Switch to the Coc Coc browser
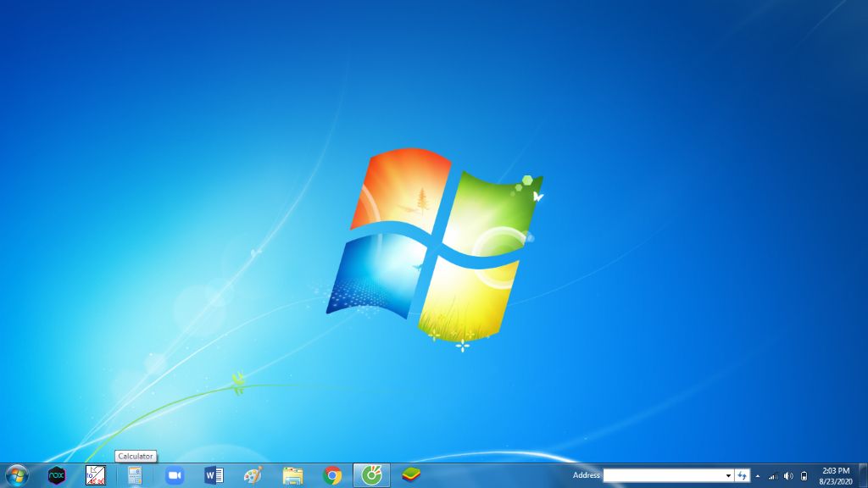This screenshot has height=488, width=868. (x=371, y=475)
